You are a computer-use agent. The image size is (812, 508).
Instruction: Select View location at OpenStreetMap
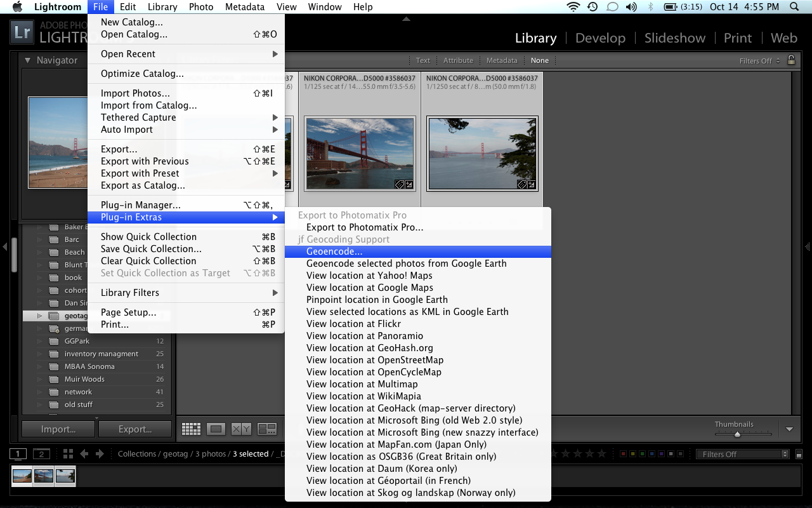click(418, 360)
